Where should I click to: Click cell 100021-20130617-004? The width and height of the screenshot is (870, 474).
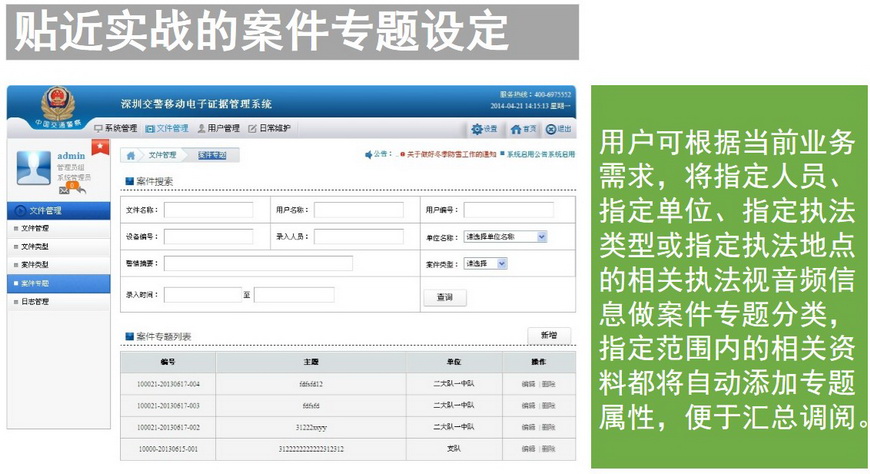coord(168,384)
